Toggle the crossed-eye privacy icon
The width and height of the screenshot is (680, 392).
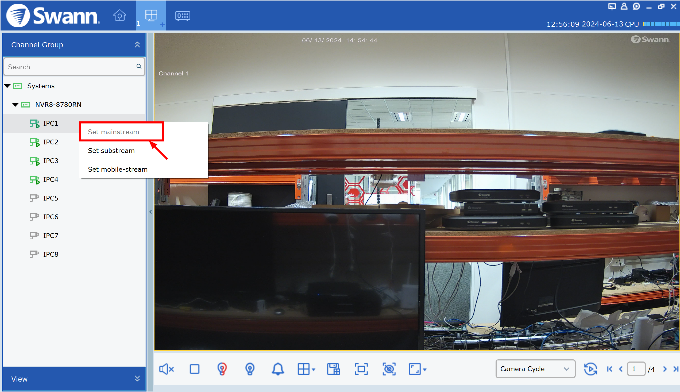pyautogui.click(x=389, y=369)
